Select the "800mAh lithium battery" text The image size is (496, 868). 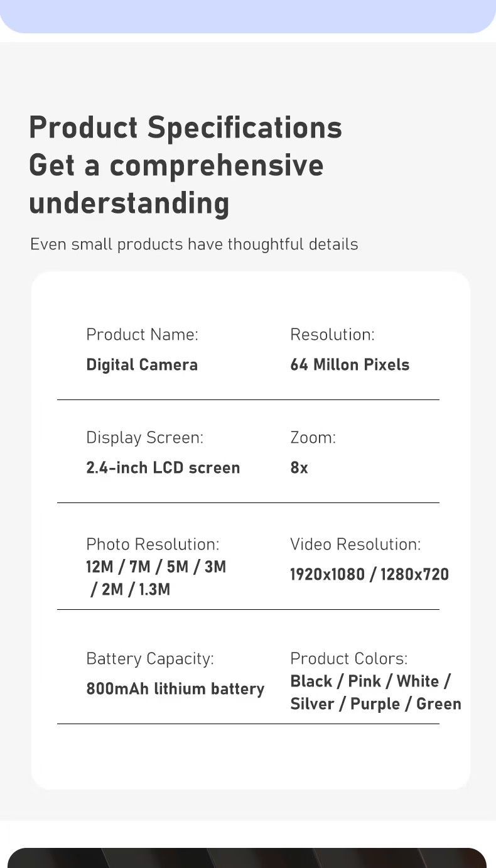pyautogui.click(x=175, y=689)
